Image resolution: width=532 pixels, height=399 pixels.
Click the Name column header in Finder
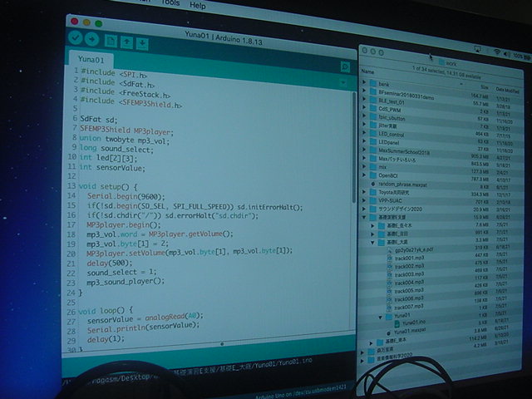tap(367, 71)
